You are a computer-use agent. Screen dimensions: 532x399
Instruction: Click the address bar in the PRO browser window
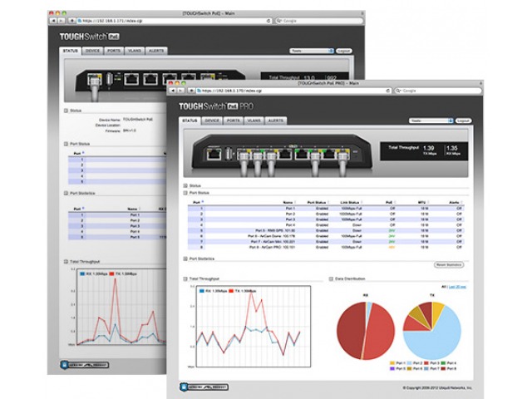coord(293,91)
